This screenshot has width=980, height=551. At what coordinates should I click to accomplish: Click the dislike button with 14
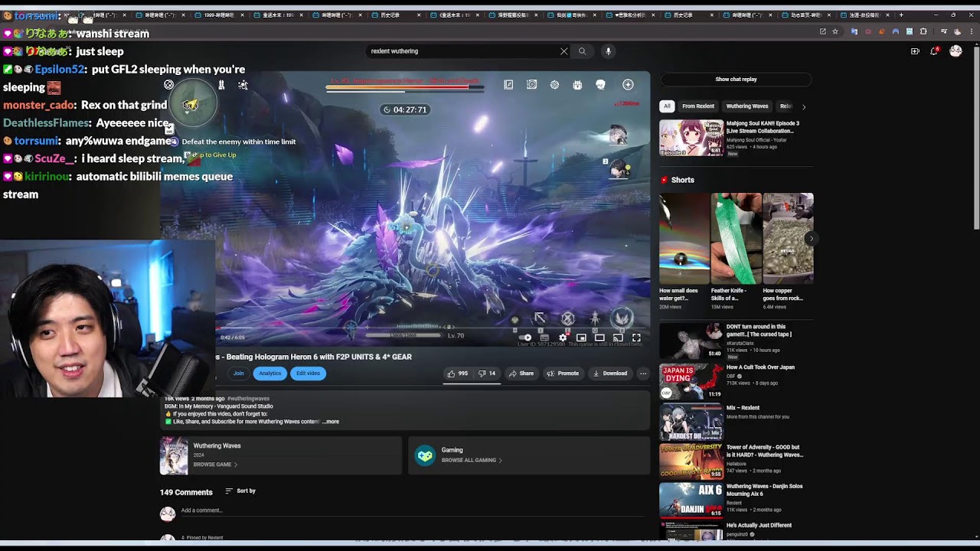(x=487, y=373)
